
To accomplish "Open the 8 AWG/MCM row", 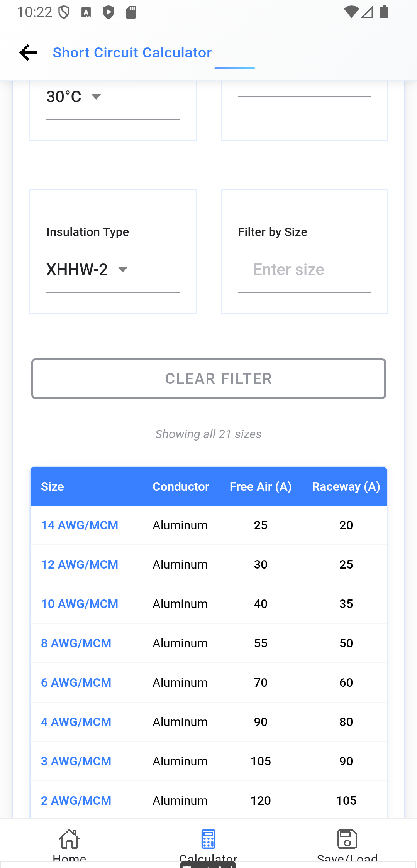I will pyautogui.click(x=209, y=643).
